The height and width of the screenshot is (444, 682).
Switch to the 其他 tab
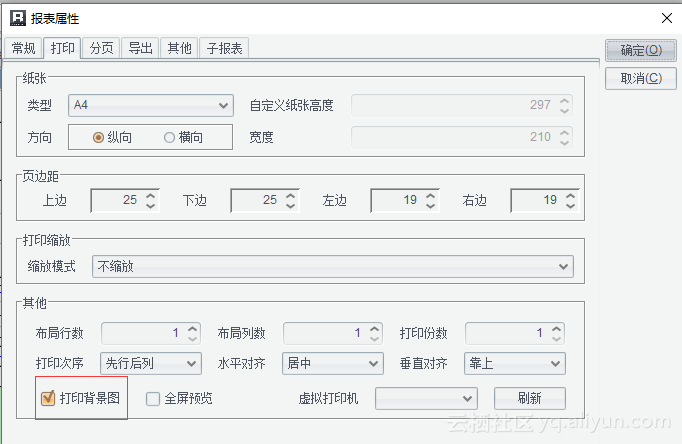point(179,48)
